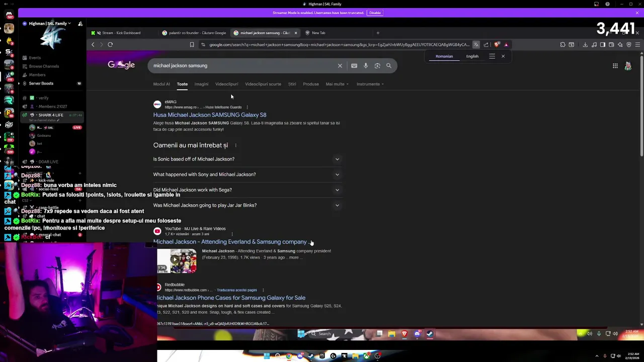Click the 'michael jackson samsung' search field
Image resolution: width=644 pixels, height=362 pixels.
pos(242,65)
